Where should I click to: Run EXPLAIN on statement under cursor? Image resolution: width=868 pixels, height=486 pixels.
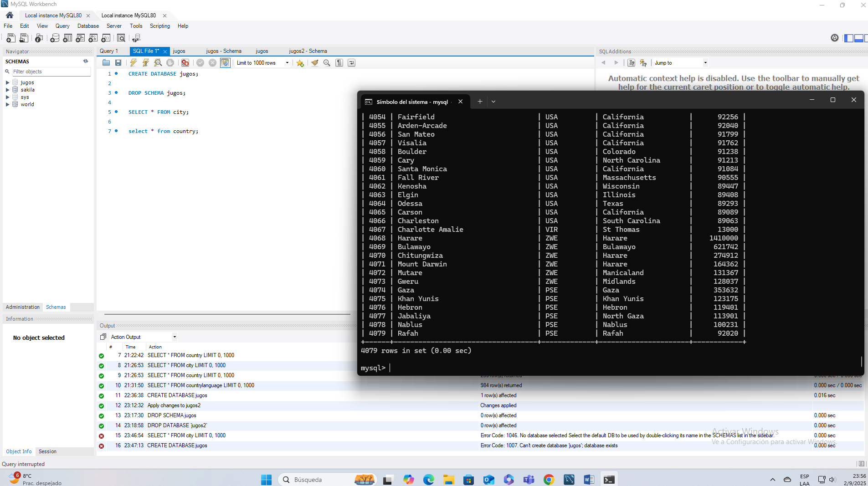coord(158,63)
